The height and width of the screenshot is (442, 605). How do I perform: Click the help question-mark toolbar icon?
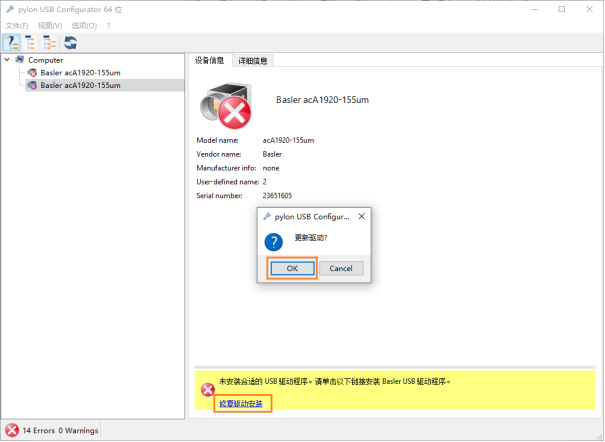coord(12,42)
